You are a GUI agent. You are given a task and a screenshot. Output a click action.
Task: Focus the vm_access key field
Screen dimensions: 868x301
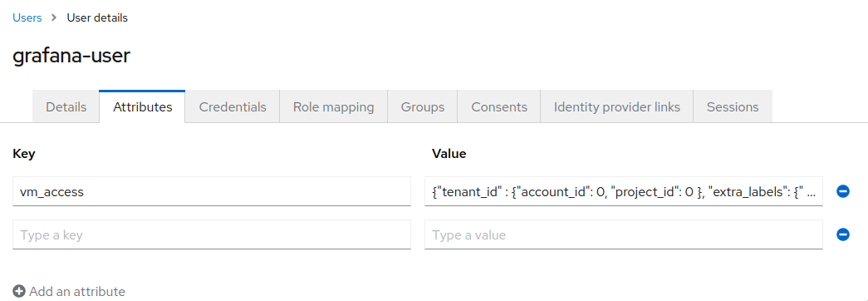tap(212, 192)
